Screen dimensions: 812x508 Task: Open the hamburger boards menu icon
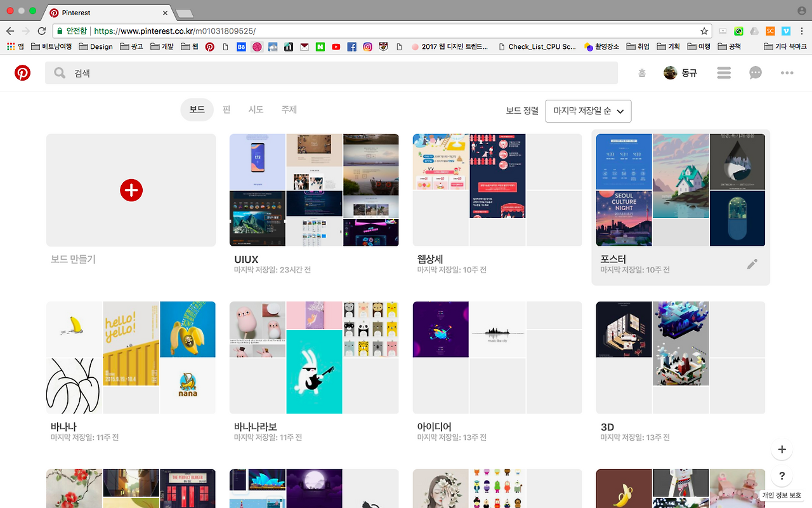pos(724,72)
